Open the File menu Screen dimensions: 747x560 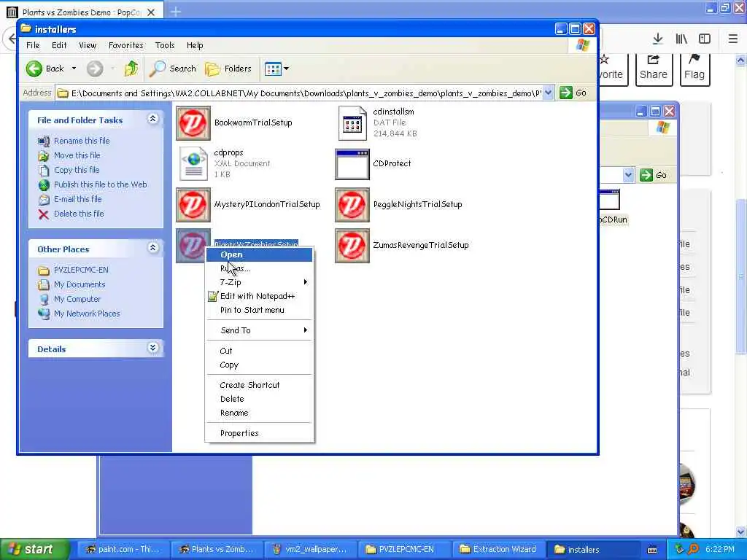tap(33, 45)
